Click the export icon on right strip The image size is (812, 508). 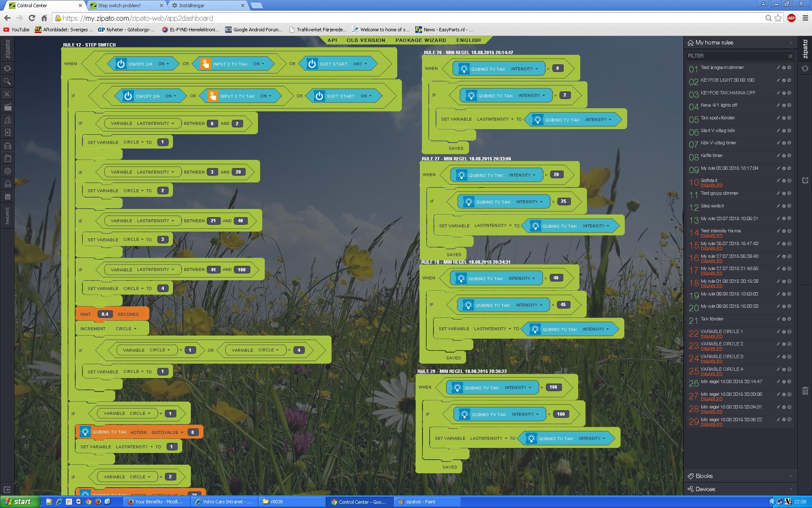805,180
